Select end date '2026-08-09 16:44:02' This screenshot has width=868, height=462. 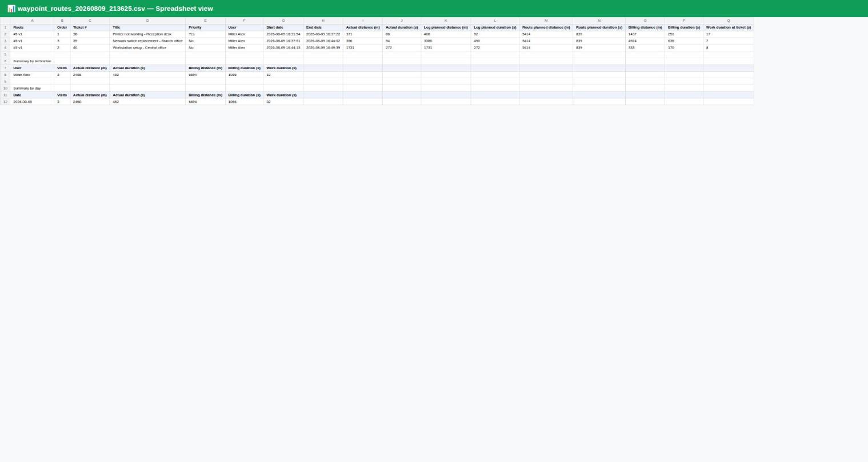[x=323, y=41]
